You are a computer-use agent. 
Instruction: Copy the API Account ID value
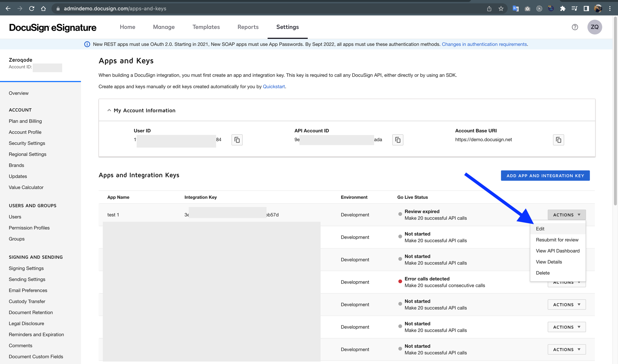398,140
